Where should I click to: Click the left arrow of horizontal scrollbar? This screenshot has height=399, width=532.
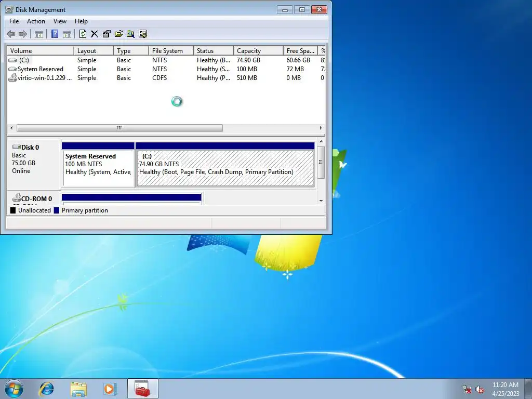pyautogui.click(x=11, y=128)
